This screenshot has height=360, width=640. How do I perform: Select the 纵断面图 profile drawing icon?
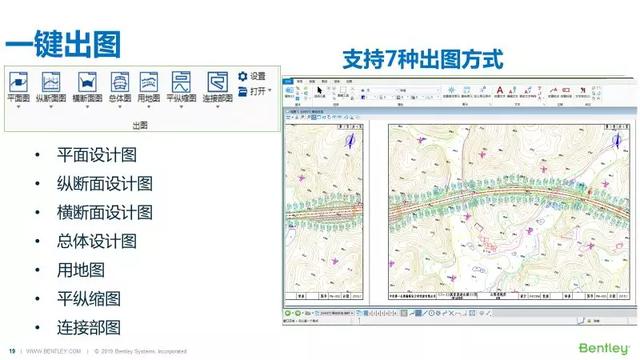51,82
